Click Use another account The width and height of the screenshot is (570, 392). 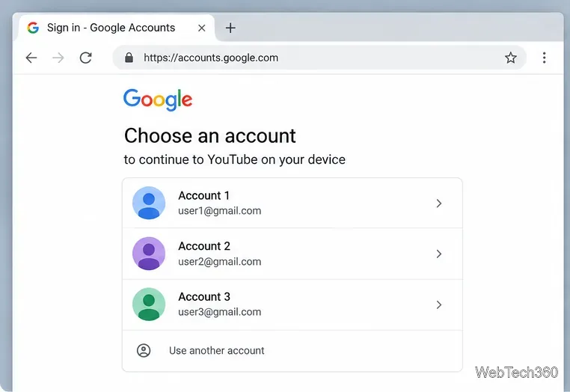coord(292,351)
